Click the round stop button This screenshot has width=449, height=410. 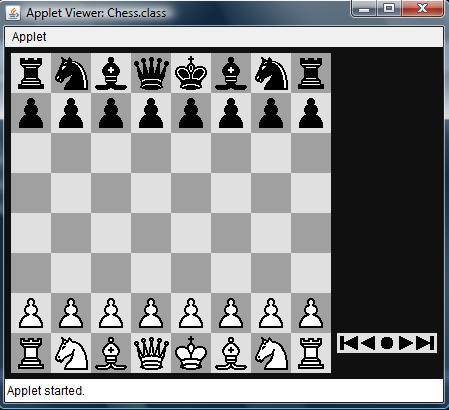[x=387, y=343]
